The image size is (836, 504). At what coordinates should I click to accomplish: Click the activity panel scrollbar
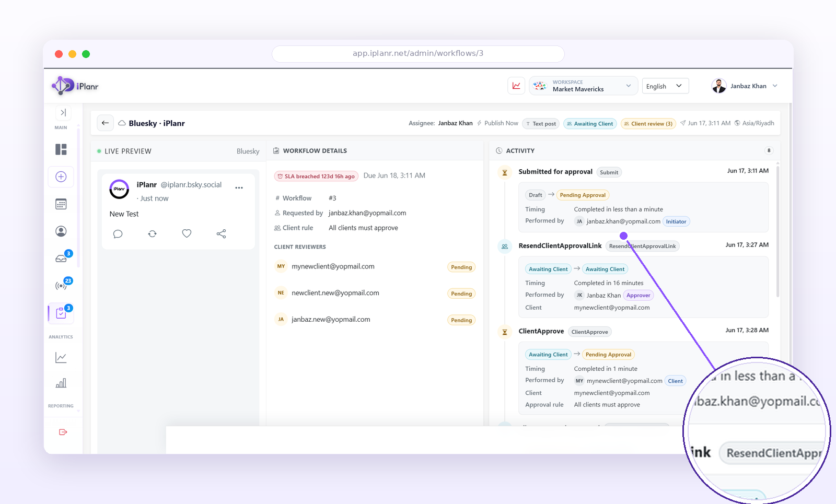tap(778, 232)
